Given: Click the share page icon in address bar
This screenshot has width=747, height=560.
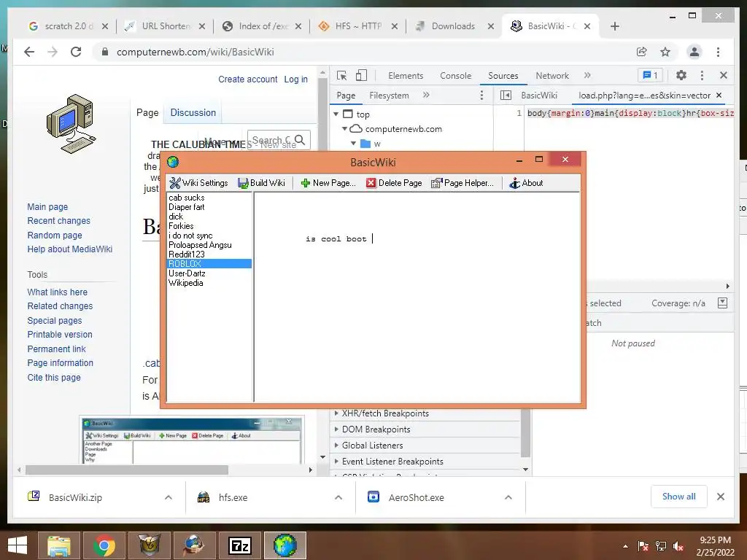Looking at the screenshot, I should pyautogui.click(x=642, y=52).
